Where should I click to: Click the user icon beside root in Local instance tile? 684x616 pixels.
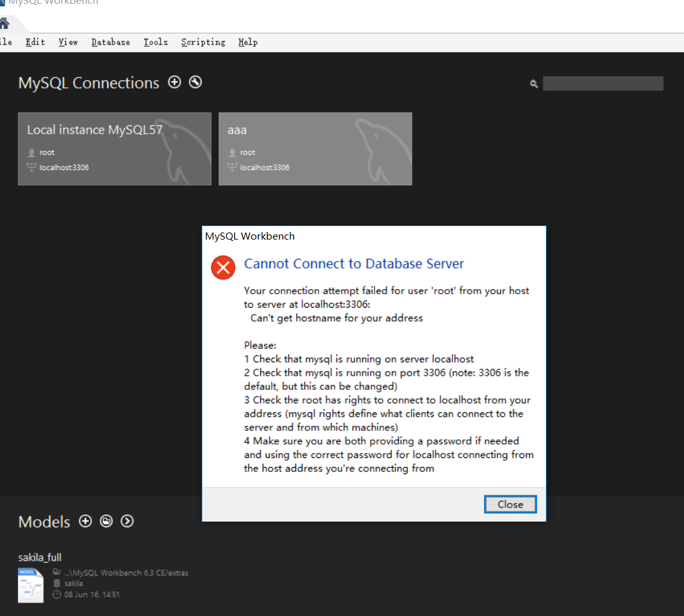click(x=31, y=153)
